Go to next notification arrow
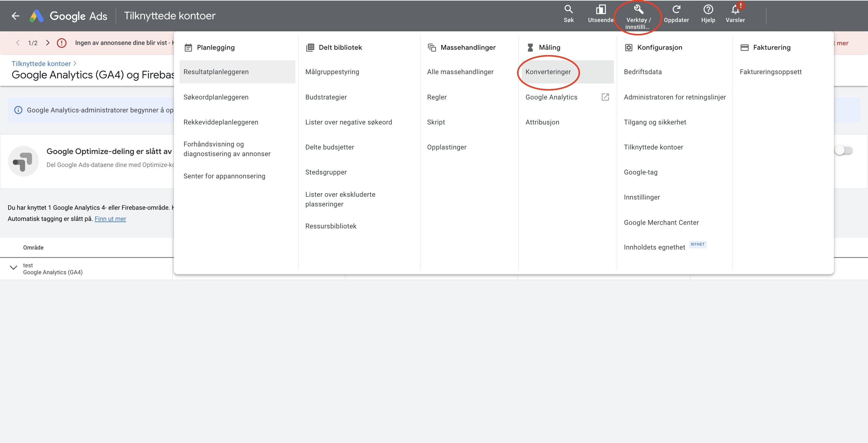Screen dimensions: 868x443 pyautogui.click(x=48, y=43)
